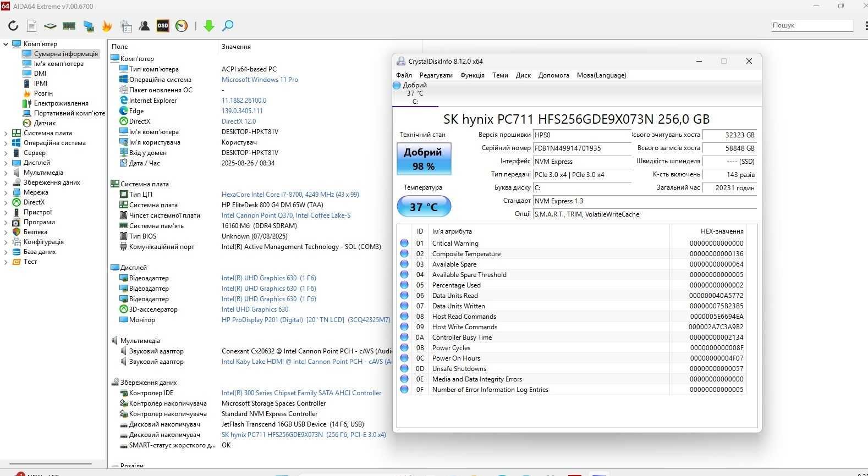The height and width of the screenshot is (476, 868).
Task: Open the HexaCore Intel Core i7-8700 link
Action: click(290, 195)
